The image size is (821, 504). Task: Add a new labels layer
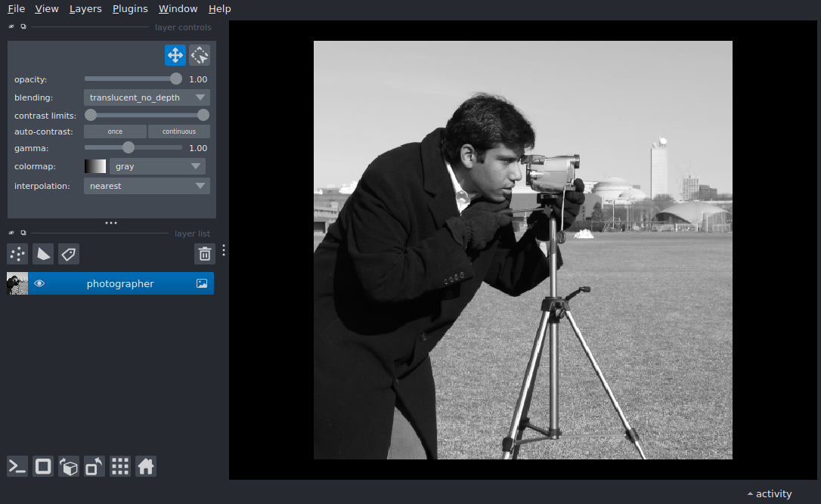pyautogui.click(x=69, y=254)
